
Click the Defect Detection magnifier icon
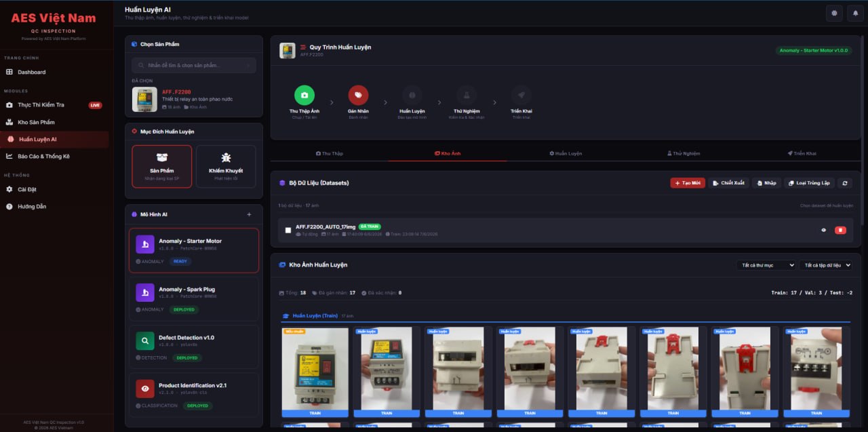pyautogui.click(x=145, y=340)
